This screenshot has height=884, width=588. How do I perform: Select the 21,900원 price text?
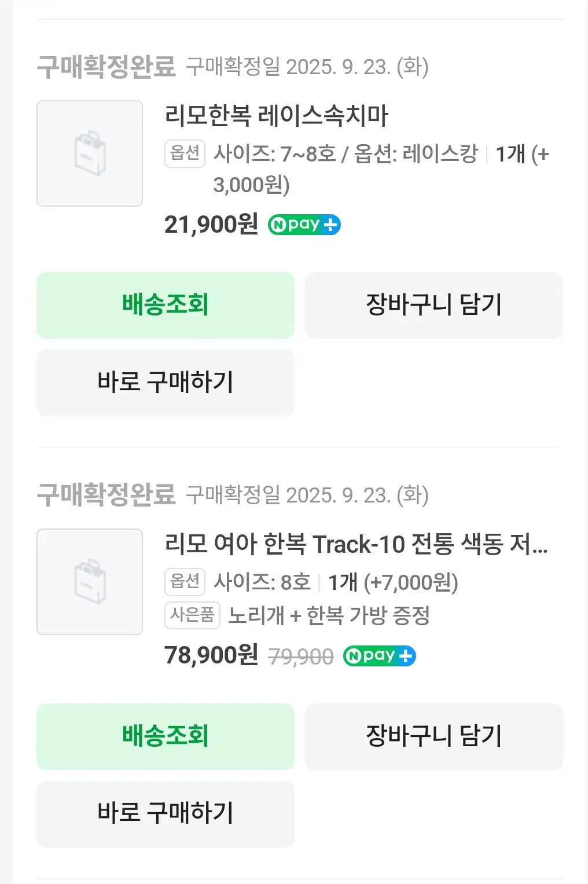click(x=211, y=225)
